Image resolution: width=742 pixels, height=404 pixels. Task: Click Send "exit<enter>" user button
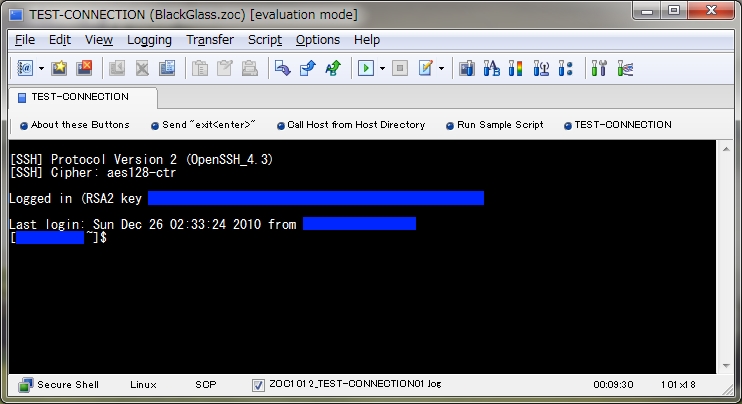point(203,125)
